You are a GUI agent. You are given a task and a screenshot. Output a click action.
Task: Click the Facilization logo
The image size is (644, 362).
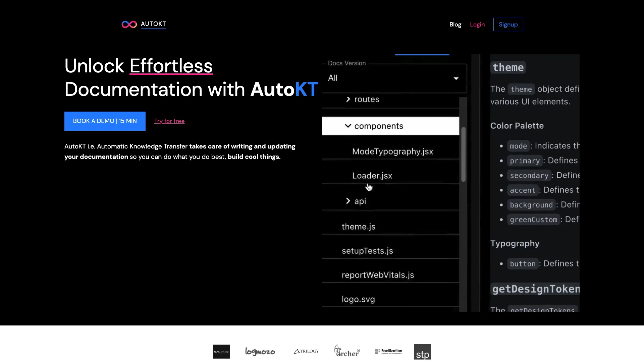tap(388, 351)
